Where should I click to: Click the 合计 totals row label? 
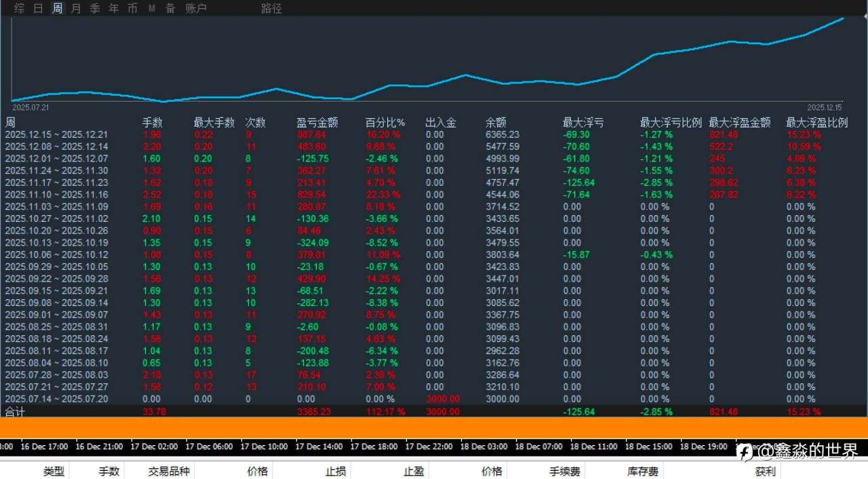14,411
